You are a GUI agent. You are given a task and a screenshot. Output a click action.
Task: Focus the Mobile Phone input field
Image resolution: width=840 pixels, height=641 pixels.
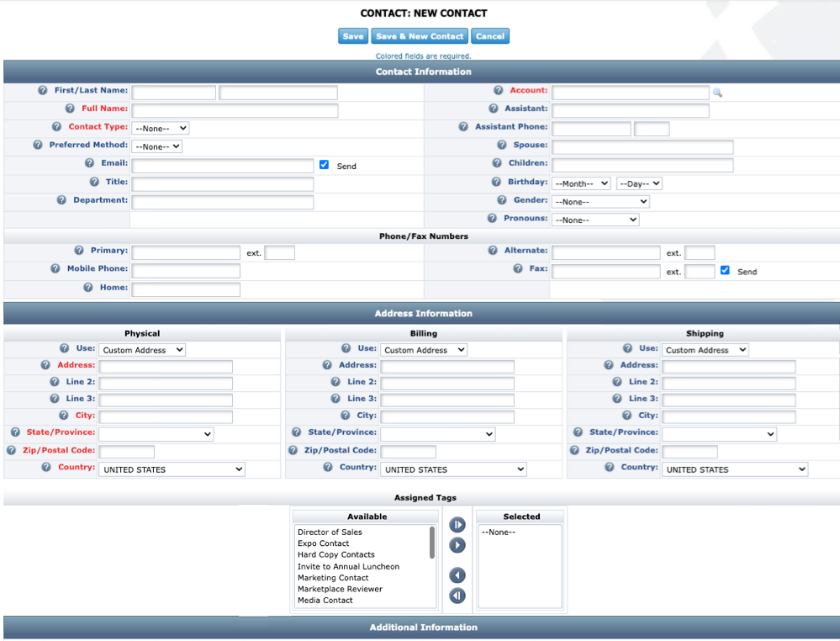(186, 271)
